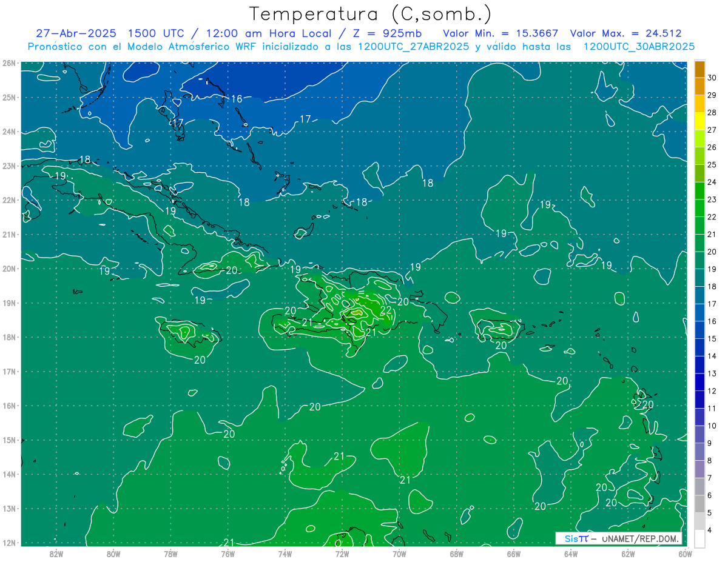Click the longitude label '66W'
The height and width of the screenshot is (562, 728).
point(514,553)
